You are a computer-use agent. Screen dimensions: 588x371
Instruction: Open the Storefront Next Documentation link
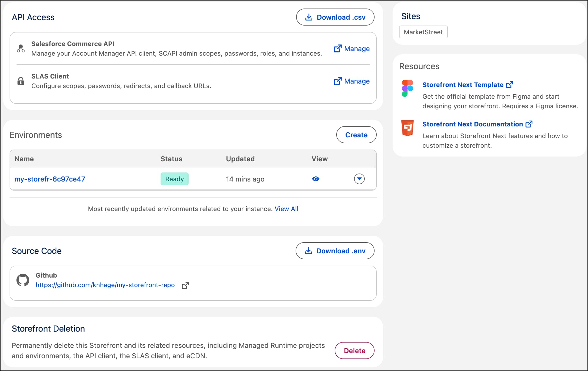473,124
